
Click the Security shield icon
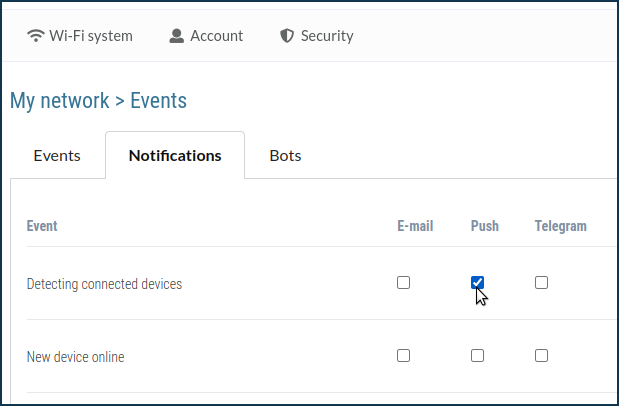pos(287,36)
